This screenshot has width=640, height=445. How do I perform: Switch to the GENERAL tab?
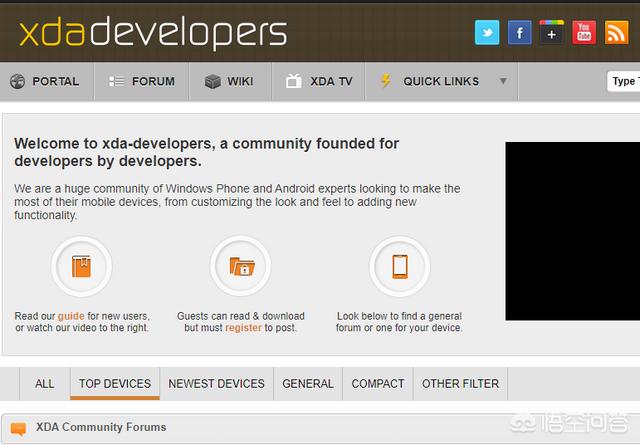(308, 384)
